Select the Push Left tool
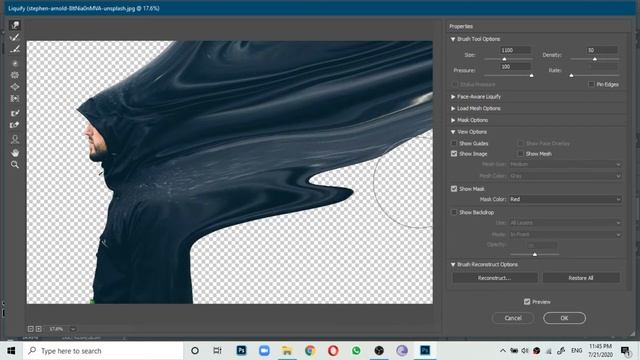This screenshot has height=360, width=640. 15,99
